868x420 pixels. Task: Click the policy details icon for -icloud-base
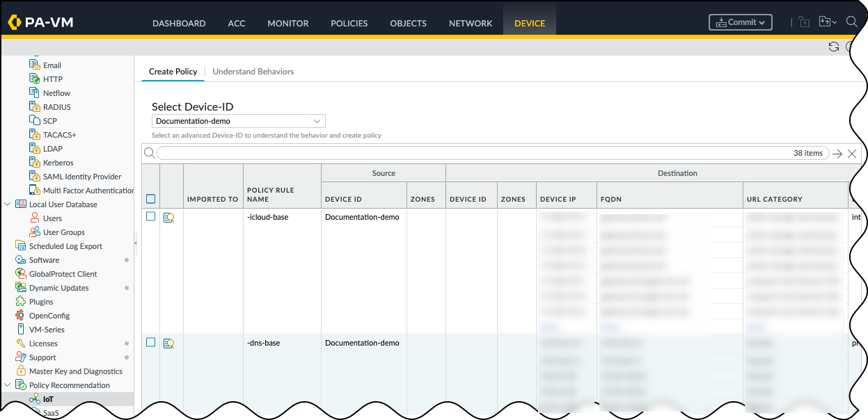(168, 218)
